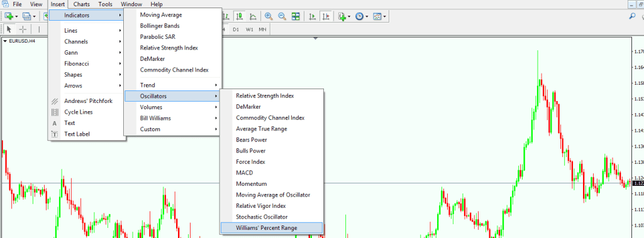Expand the Custom indicators submenu
This screenshot has height=238, width=644.
tap(172, 129)
